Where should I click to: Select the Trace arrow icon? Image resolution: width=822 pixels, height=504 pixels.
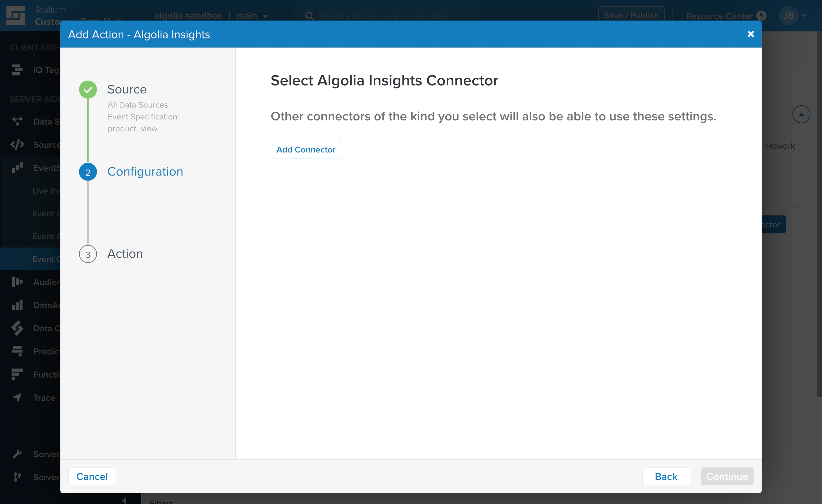pos(17,397)
